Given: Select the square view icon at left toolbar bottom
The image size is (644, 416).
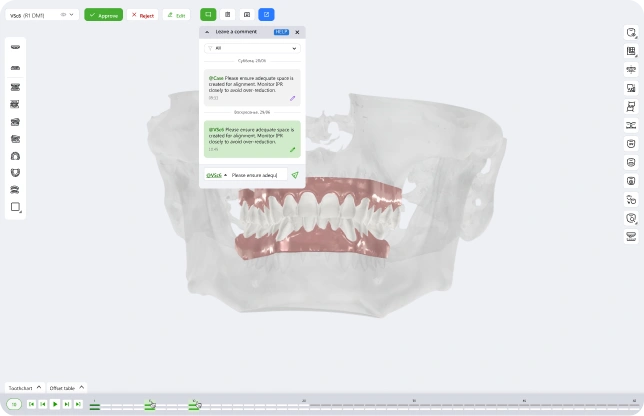Looking at the screenshot, I should click(15, 208).
